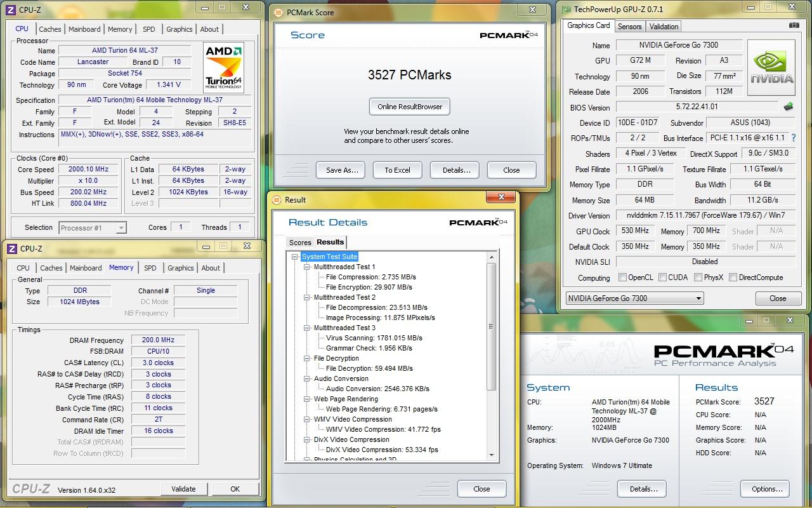Collapse the Multithreaded Test 1 node
Screen dimensions: 812x508
tap(307, 267)
